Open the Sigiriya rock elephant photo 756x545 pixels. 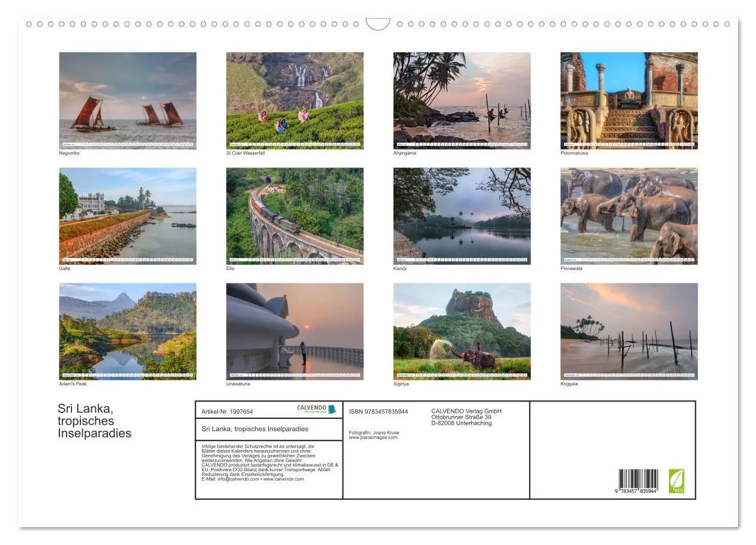click(x=462, y=331)
